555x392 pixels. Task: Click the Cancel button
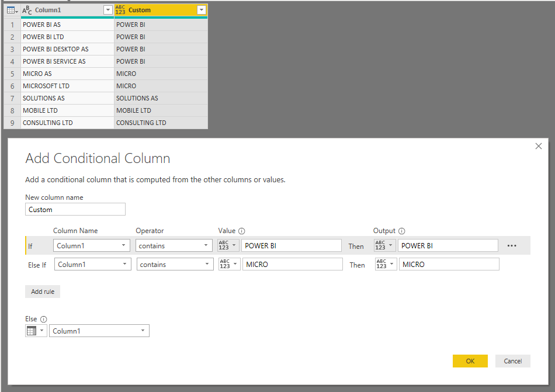click(x=512, y=361)
